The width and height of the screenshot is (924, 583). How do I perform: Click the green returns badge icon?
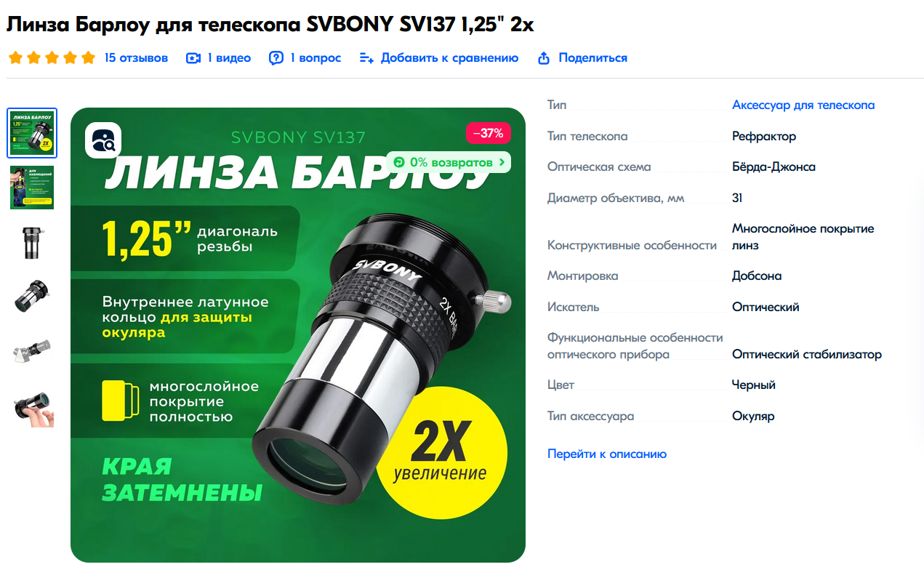point(398,162)
